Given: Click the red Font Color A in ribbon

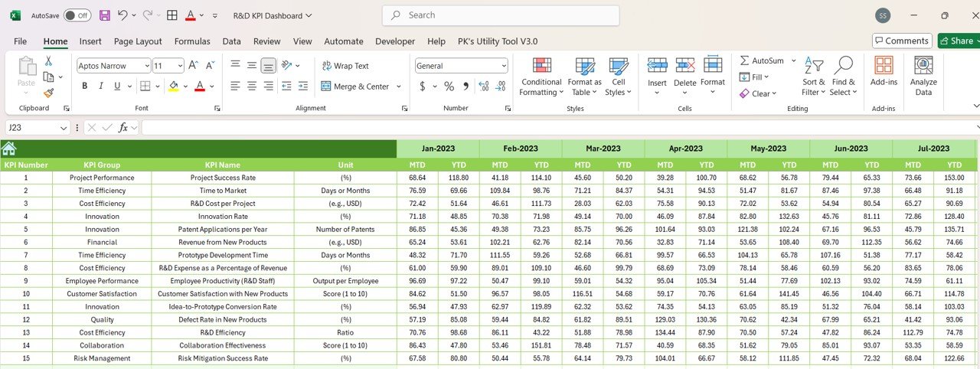Looking at the screenshot, I should pyautogui.click(x=200, y=87).
